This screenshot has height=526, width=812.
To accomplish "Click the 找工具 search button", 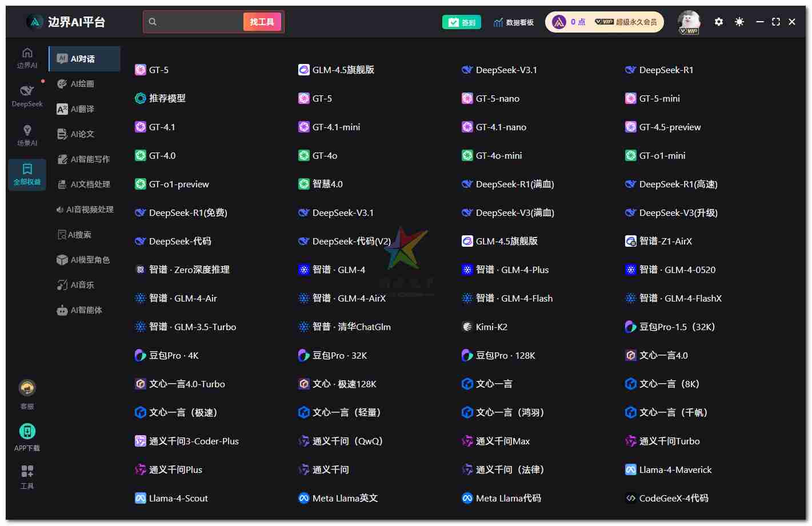I will coord(262,21).
